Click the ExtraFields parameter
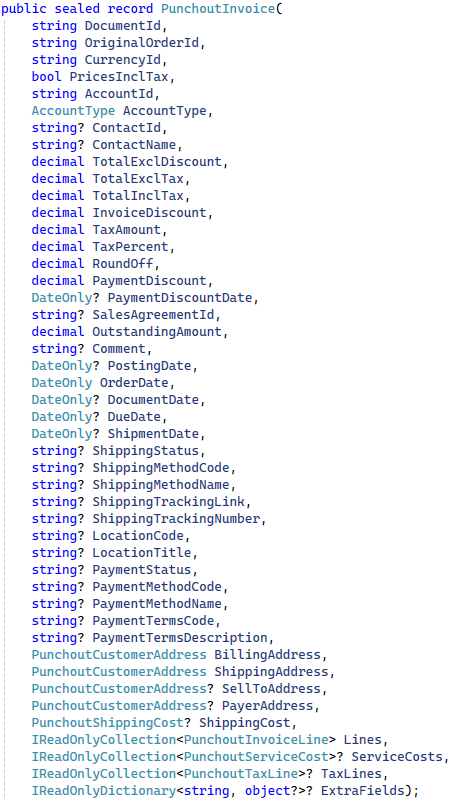Viewport: 453px width, 804px height. (362, 791)
